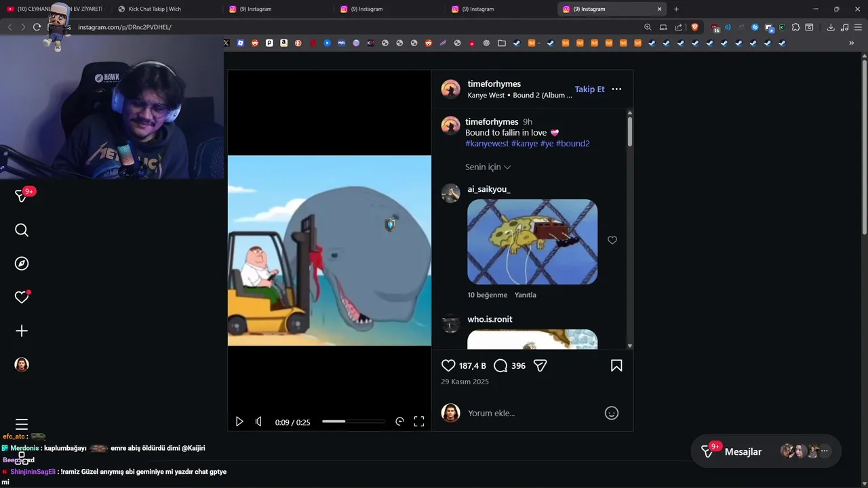Open ai_saikyou_ commenter profile
Screen dimensions: 868x488
click(489, 189)
